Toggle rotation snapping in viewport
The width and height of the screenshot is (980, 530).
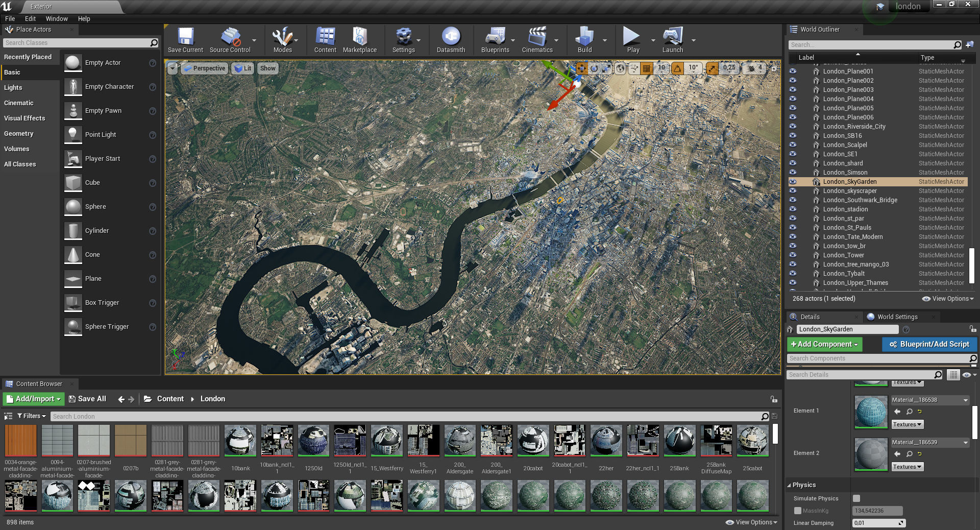(677, 68)
